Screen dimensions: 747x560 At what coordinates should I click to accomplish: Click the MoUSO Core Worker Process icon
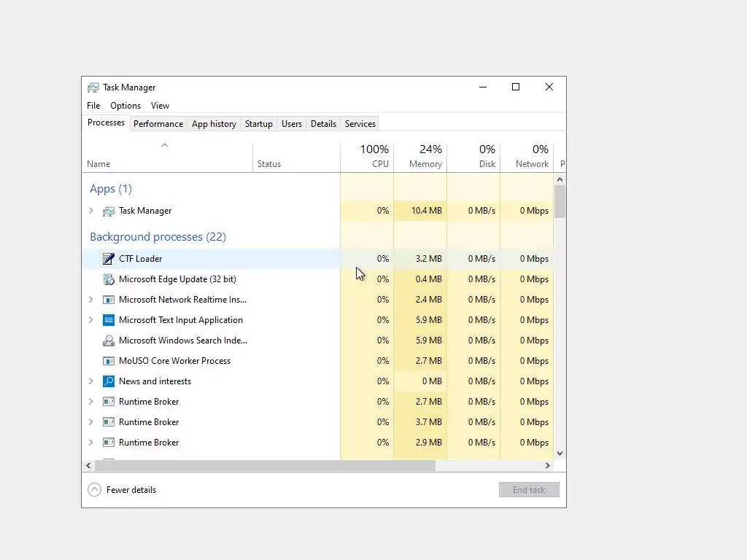pos(109,361)
